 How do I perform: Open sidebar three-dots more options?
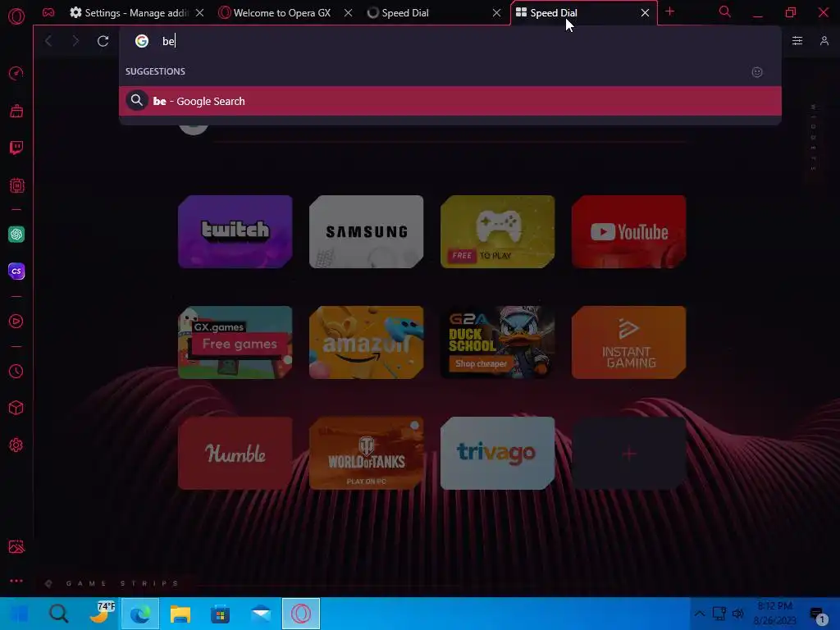(x=16, y=581)
